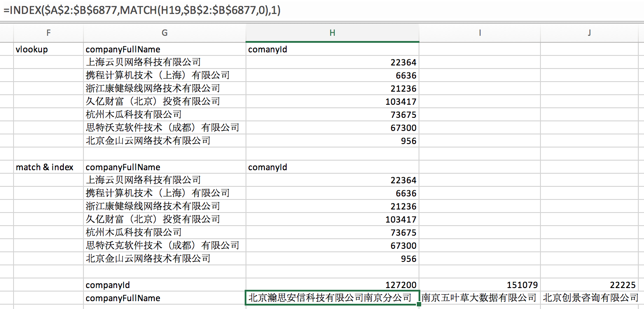Select column I header
This screenshot has height=309, width=644.
coord(479,33)
